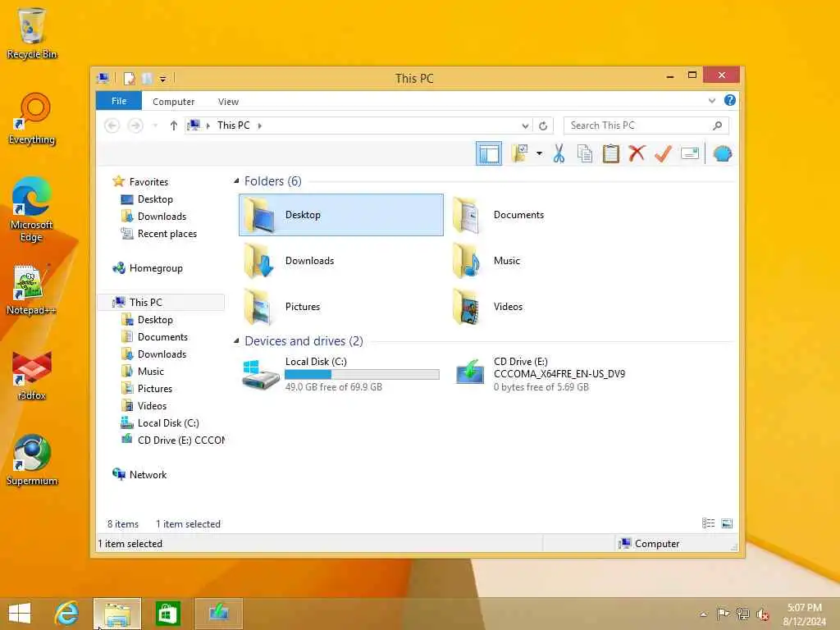This screenshot has height=630, width=840.
Task: Click the search magnifier icon
Action: pos(717,126)
